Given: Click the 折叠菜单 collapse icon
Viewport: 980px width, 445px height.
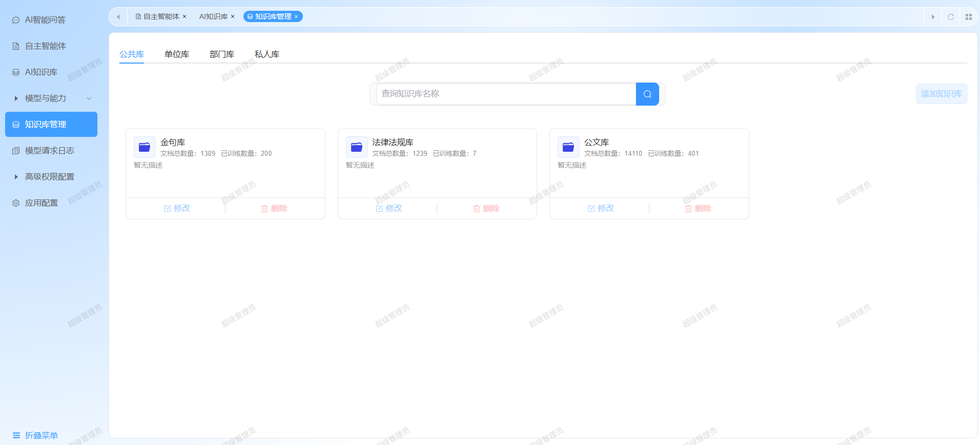Looking at the screenshot, I should point(16,435).
